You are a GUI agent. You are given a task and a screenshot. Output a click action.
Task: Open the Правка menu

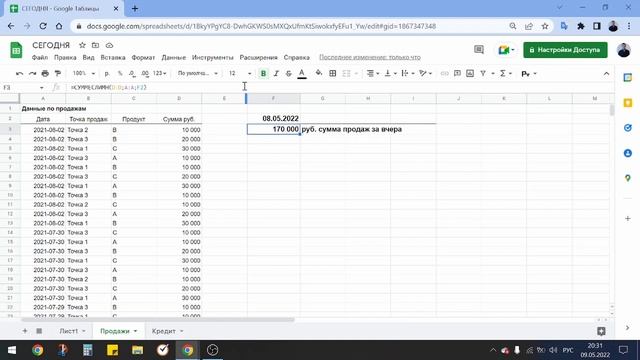point(65,58)
